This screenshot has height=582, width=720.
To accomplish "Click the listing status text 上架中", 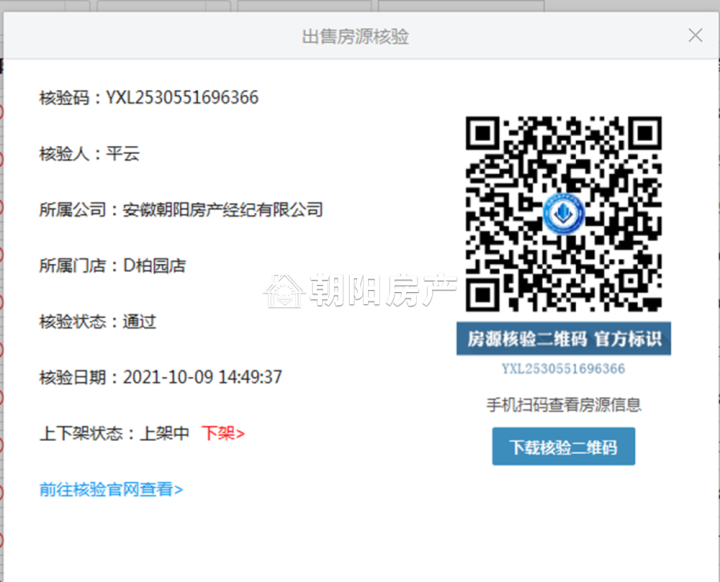I will pos(165,433).
